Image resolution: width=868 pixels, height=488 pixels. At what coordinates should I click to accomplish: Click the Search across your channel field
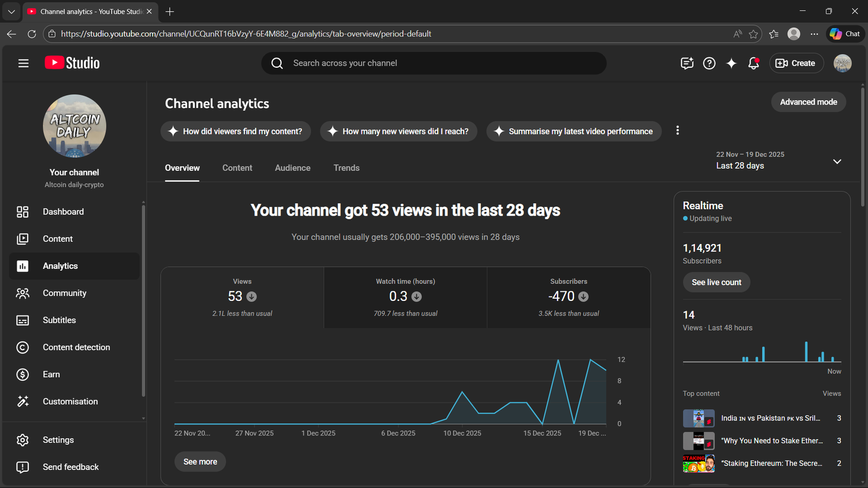[434, 63]
